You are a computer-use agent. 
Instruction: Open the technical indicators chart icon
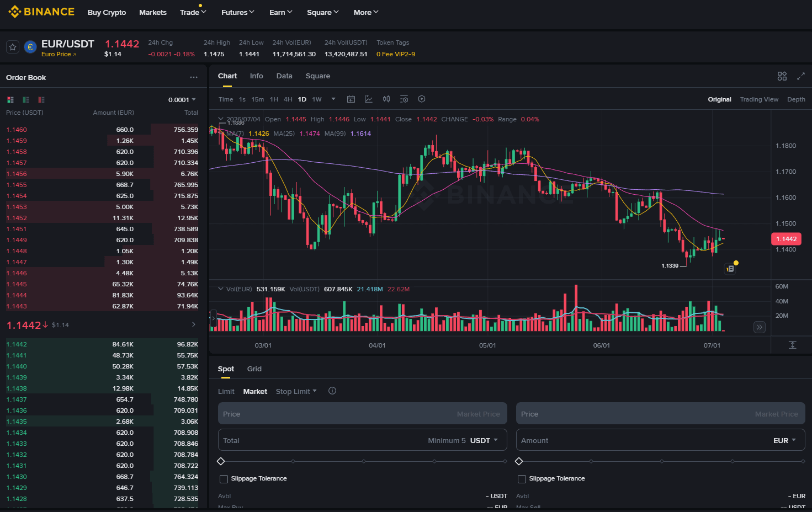pyautogui.click(x=369, y=99)
